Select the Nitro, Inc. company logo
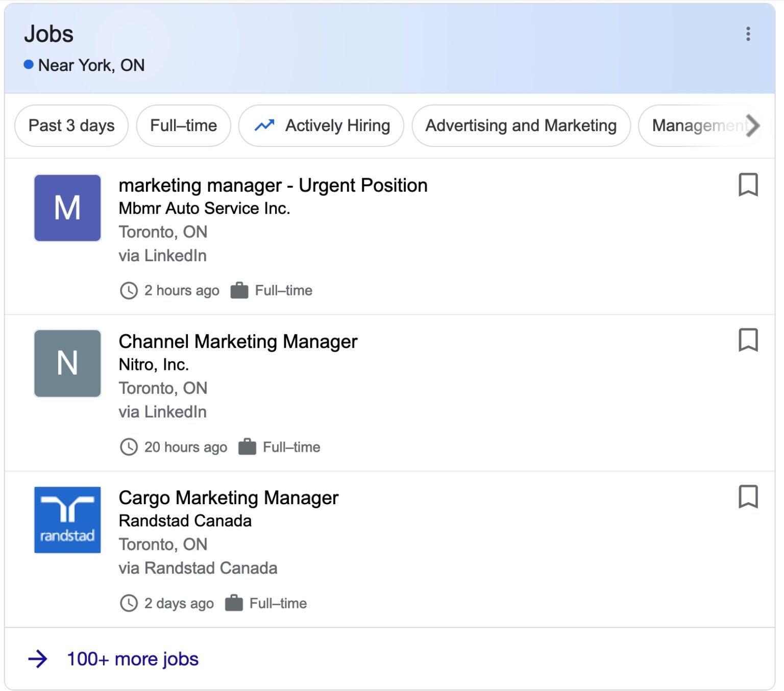Screen dimensions: 784x691 pos(67,363)
